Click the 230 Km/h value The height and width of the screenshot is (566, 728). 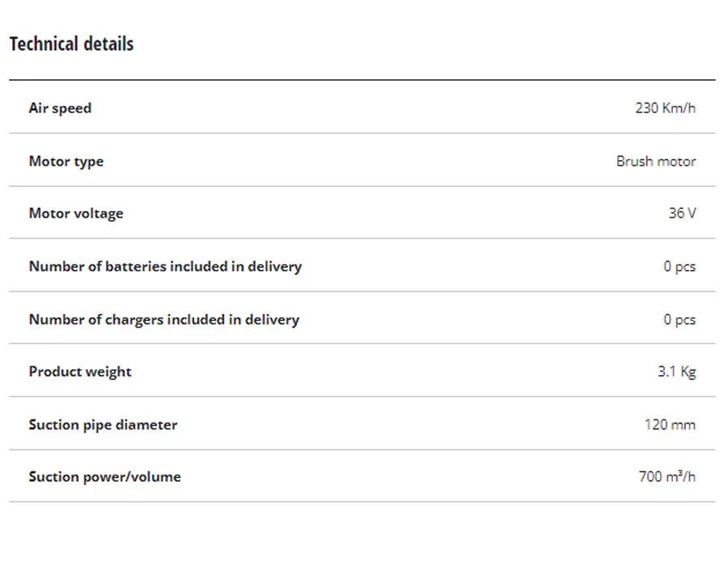(x=666, y=108)
